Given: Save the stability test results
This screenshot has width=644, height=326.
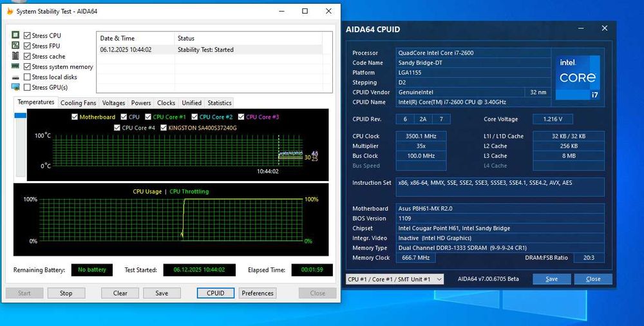Looking at the screenshot, I should coord(162,293).
